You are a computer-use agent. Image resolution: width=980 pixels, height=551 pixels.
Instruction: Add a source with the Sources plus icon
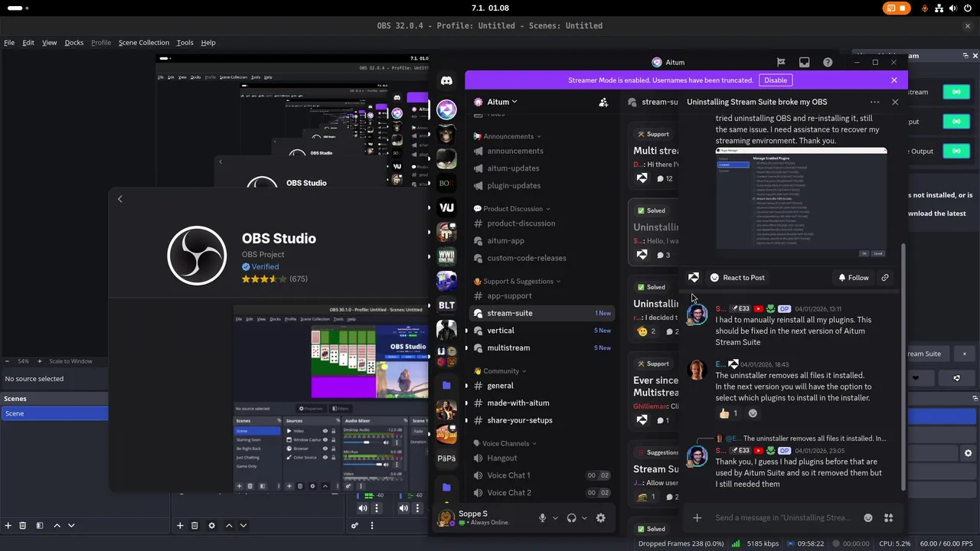(180, 526)
